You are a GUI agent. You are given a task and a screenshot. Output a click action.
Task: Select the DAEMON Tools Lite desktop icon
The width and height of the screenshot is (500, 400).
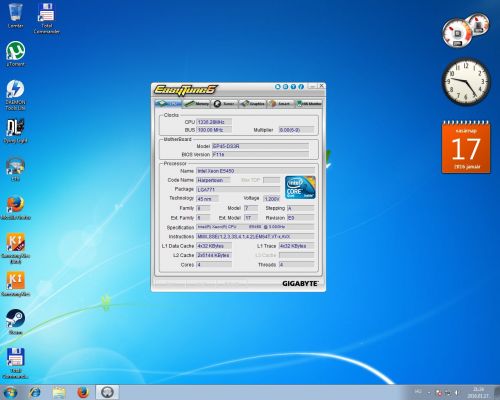pyautogui.click(x=15, y=95)
